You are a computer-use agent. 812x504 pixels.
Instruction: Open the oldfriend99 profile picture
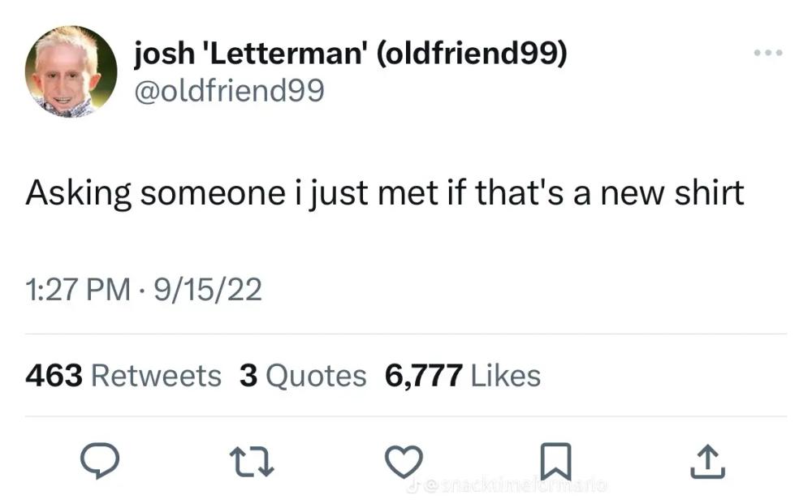(x=71, y=71)
